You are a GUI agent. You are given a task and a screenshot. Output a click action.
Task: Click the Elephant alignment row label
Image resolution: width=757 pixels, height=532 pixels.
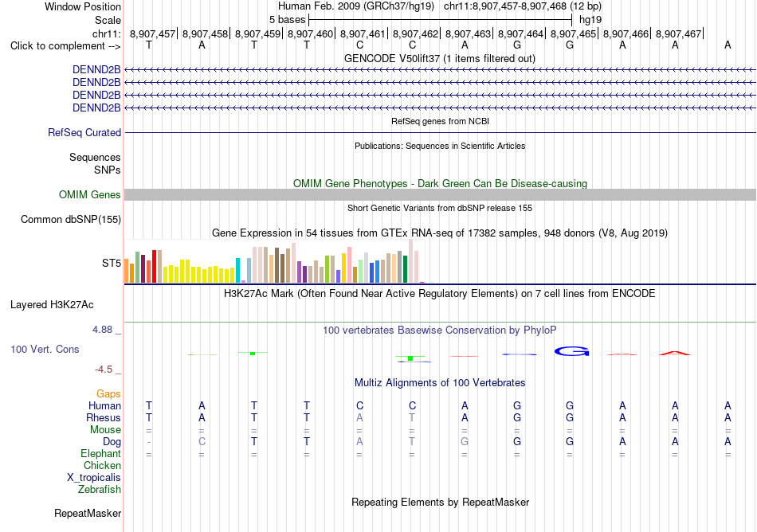(x=100, y=454)
